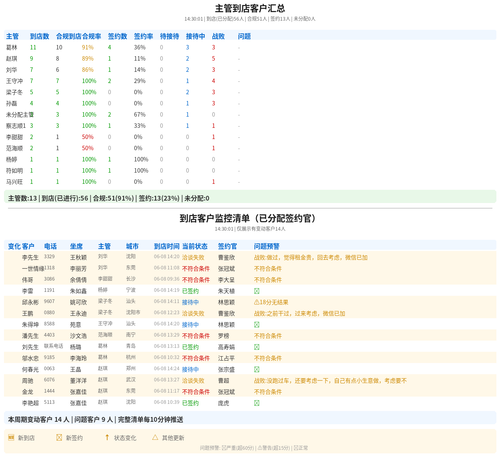Click the green check icon in 朱得坤 row
The width and height of the screenshot is (500, 470).
(x=257, y=325)
